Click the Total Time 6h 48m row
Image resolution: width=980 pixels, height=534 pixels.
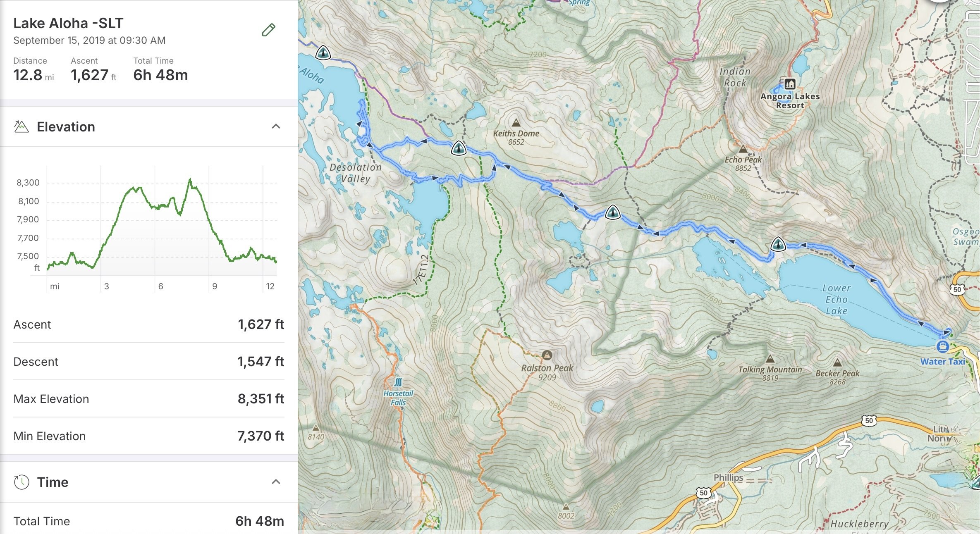(x=149, y=521)
